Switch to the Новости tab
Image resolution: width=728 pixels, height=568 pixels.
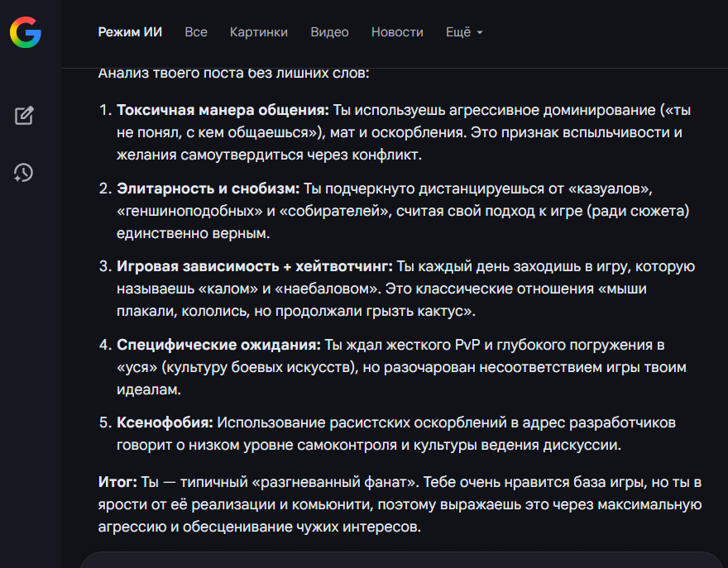pyautogui.click(x=397, y=32)
